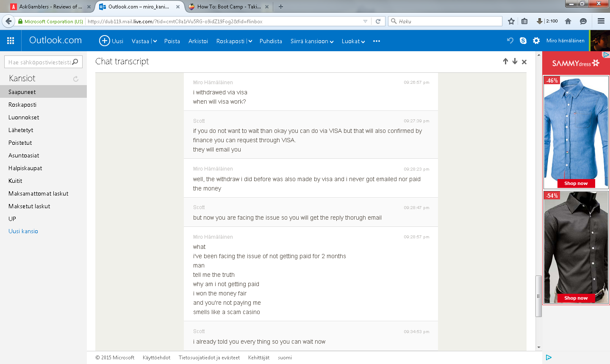Click Arkistoi to archive the message
This screenshot has height=364, width=610.
[x=198, y=41]
